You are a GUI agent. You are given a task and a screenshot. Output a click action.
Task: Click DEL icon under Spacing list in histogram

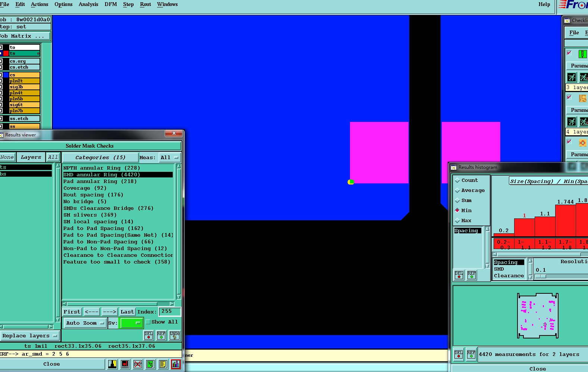pyautogui.click(x=459, y=275)
